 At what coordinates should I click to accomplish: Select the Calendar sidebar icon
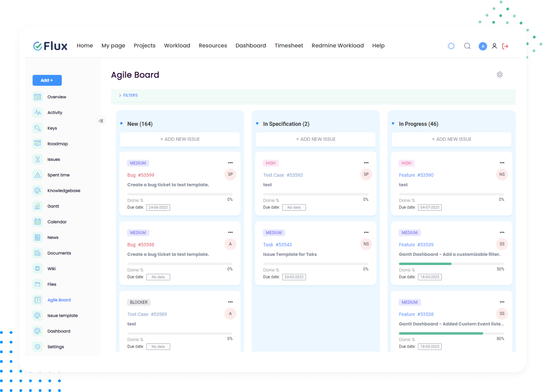(38, 222)
